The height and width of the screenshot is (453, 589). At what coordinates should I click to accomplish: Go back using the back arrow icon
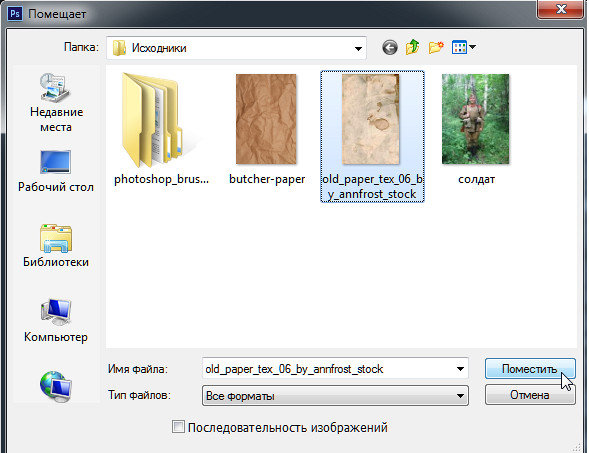coord(390,48)
